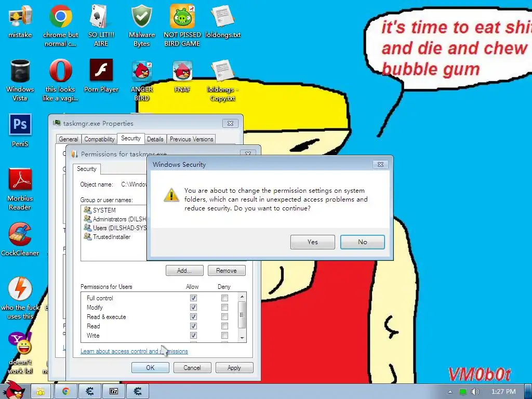Viewport: 532px width, 399px height.
Task: Click Show desktop button on taskbar
Action: click(x=528, y=392)
